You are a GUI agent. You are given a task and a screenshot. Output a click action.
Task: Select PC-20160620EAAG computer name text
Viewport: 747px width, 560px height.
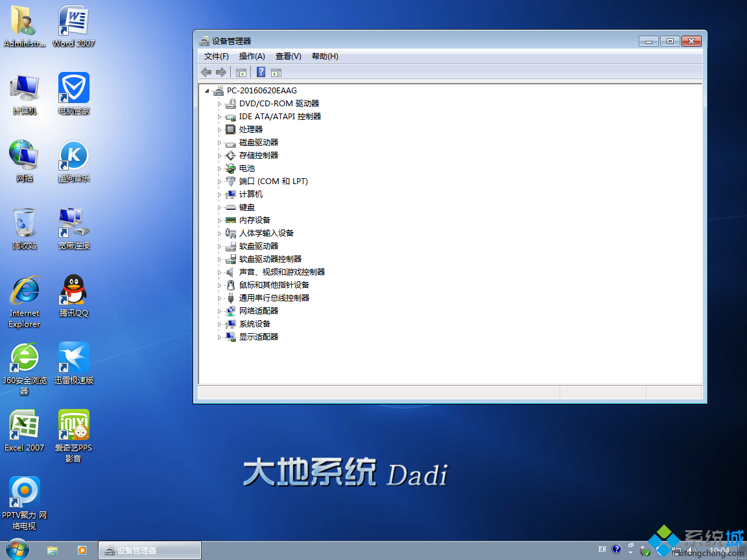click(x=261, y=91)
